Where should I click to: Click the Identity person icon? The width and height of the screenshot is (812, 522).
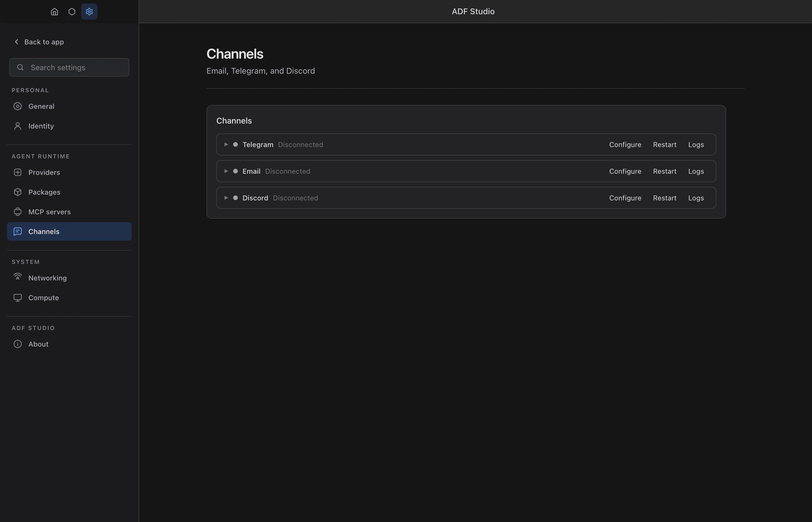point(18,126)
